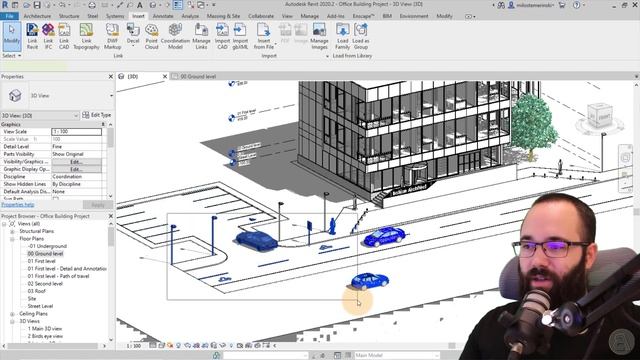The width and height of the screenshot is (640, 360).
Task: Switch to the 00 Ground level view tab
Action: point(198,76)
